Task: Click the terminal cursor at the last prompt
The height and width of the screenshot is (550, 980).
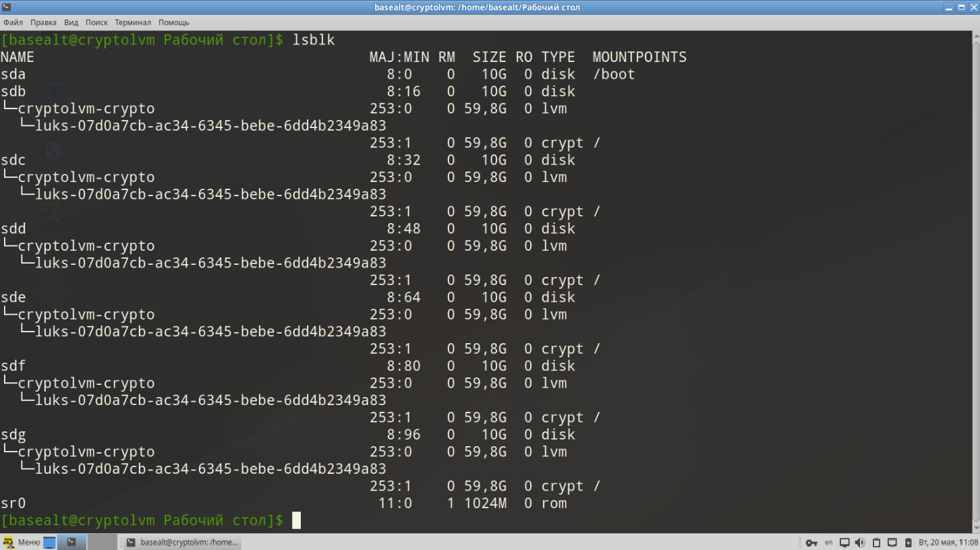Action: click(x=296, y=520)
